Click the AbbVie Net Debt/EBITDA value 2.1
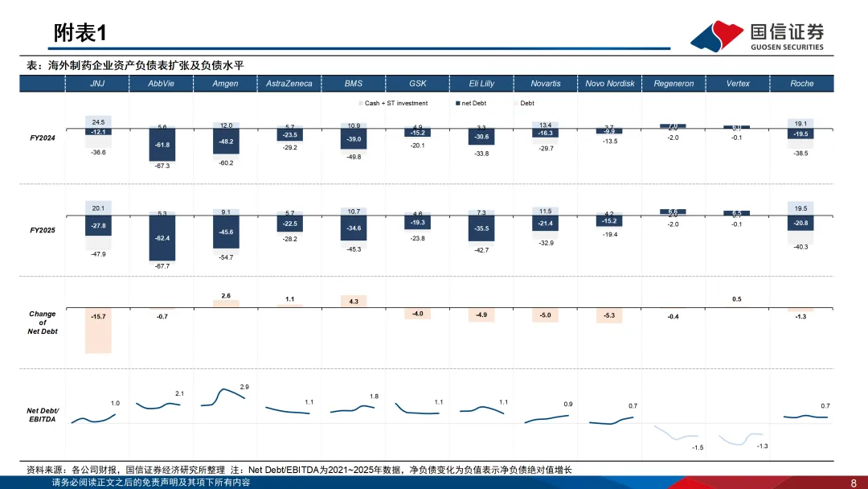This screenshot has width=868, height=489. point(179,394)
